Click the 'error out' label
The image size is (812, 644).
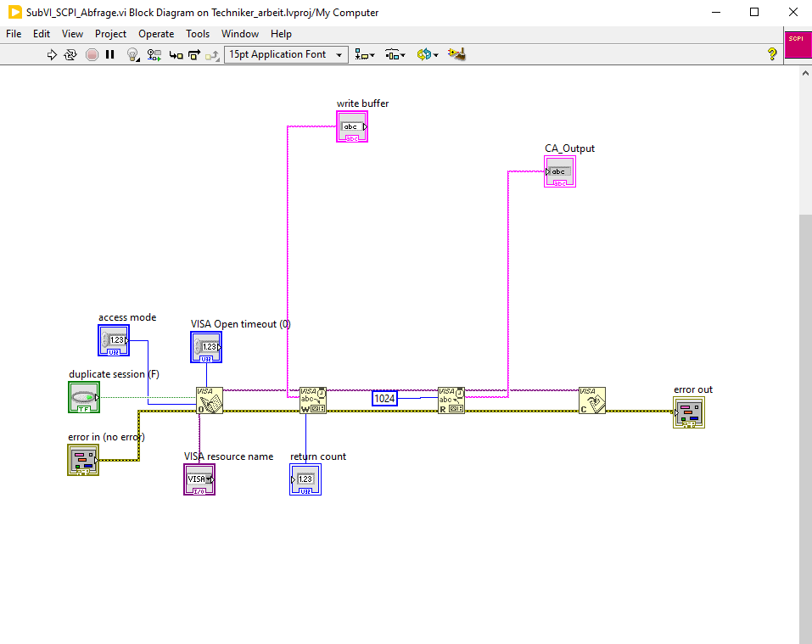[693, 389]
